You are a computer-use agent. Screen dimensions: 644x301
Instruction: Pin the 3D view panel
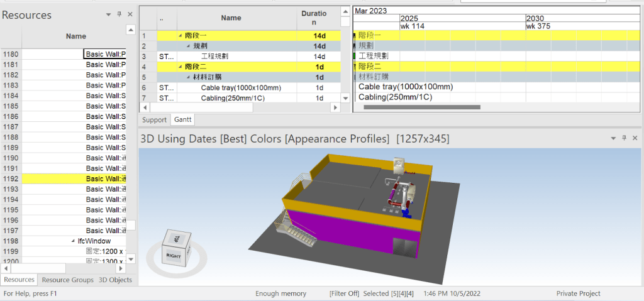tap(624, 138)
